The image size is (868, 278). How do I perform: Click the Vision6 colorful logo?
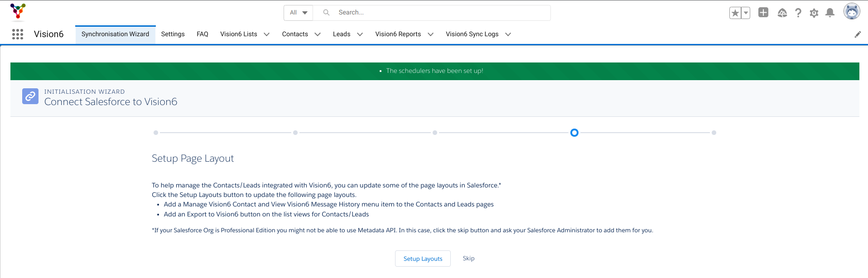pyautogui.click(x=18, y=11)
